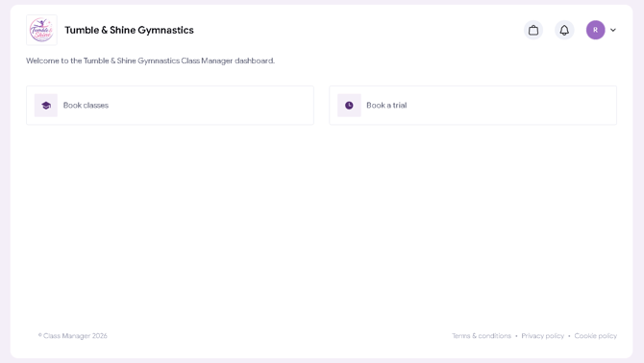The image size is (644, 363).
Task: Click the clock icon for trials
Action: pos(349,106)
